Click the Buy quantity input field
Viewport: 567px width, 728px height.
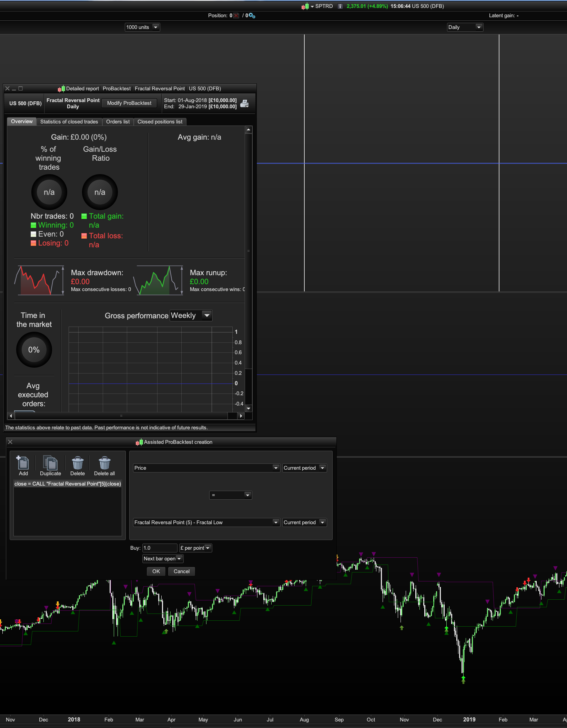coord(160,548)
